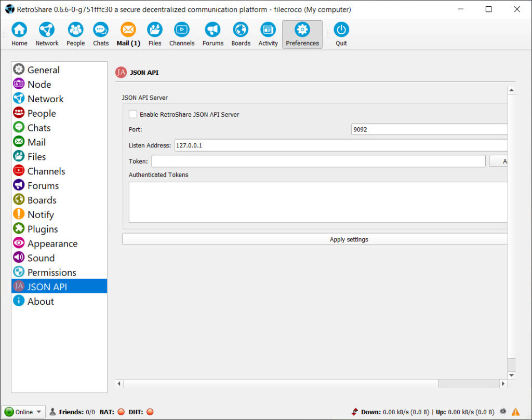Image resolution: width=532 pixels, height=420 pixels.
Task: Select Sound in preferences sidebar
Action: (x=59, y=258)
